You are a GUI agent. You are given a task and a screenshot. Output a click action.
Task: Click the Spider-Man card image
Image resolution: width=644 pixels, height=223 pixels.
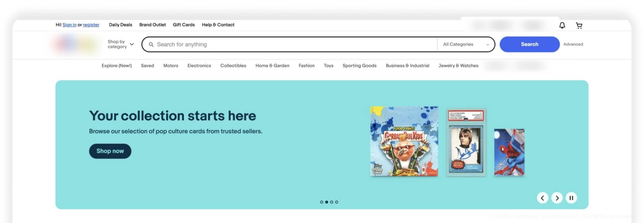[509, 152]
